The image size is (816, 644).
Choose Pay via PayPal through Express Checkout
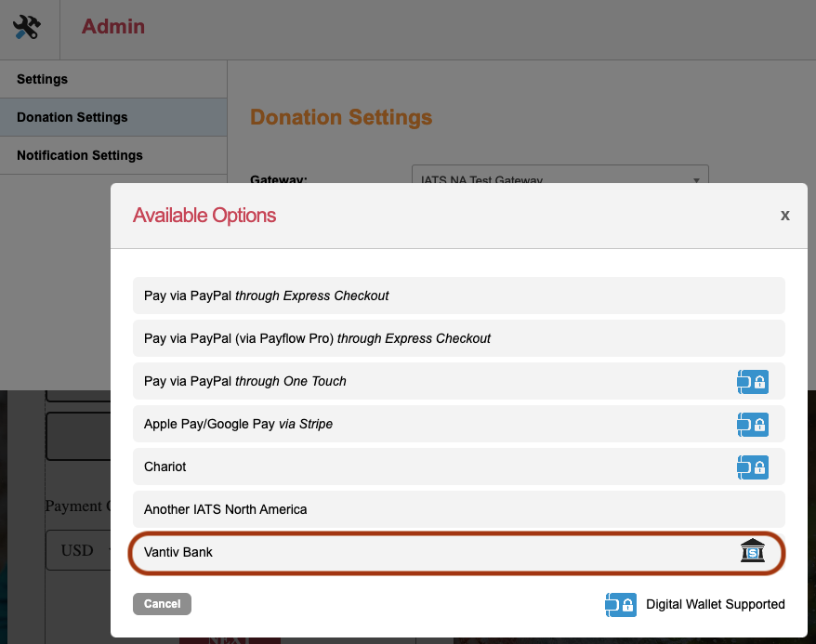[x=267, y=296]
